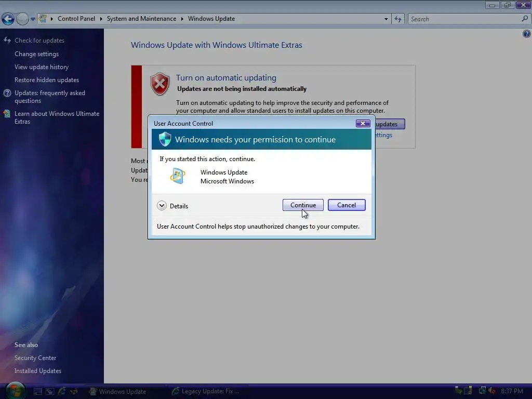Click the network icon in system tray
The image size is (532, 399).
[482, 391]
